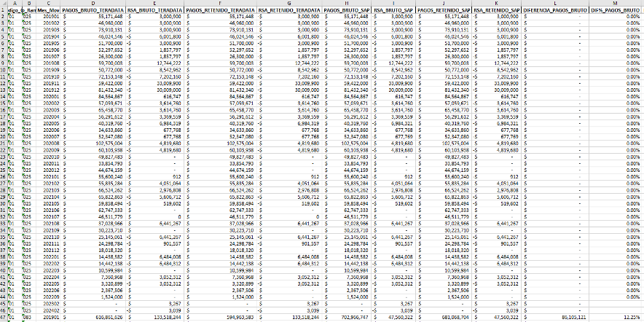Select row 12 header
This screenshot has width=644, height=322.
(4, 83)
